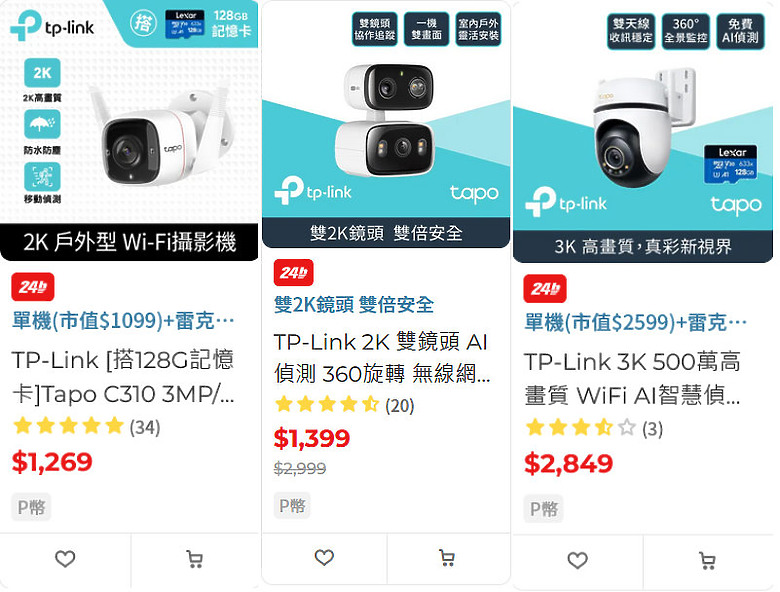The image size is (780, 592).
Task: Click the P幣 tag under $1,399
Action: (x=292, y=506)
